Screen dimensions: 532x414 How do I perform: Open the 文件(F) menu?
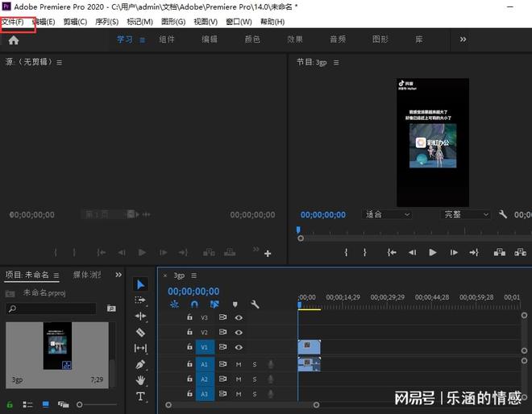click(13, 22)
